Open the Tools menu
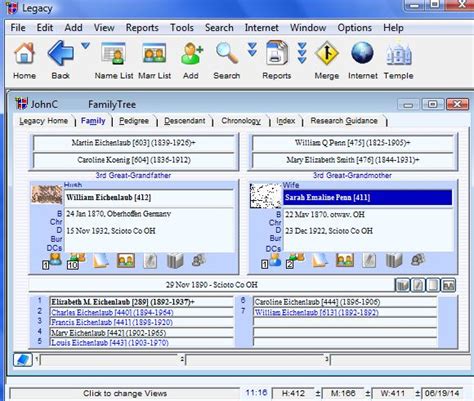474x401 pixels. (x=182, y=28)
